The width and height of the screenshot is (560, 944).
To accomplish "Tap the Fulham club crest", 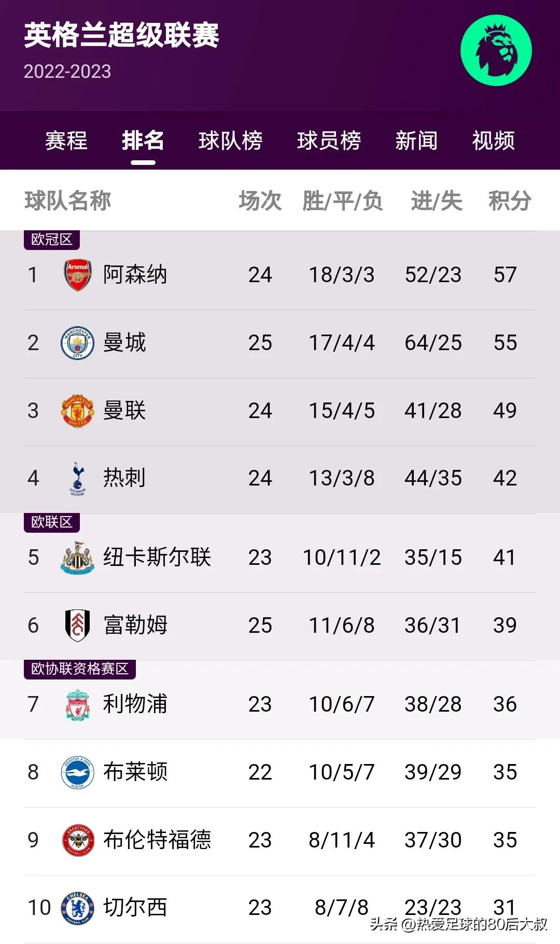I will tap(78, 626).
